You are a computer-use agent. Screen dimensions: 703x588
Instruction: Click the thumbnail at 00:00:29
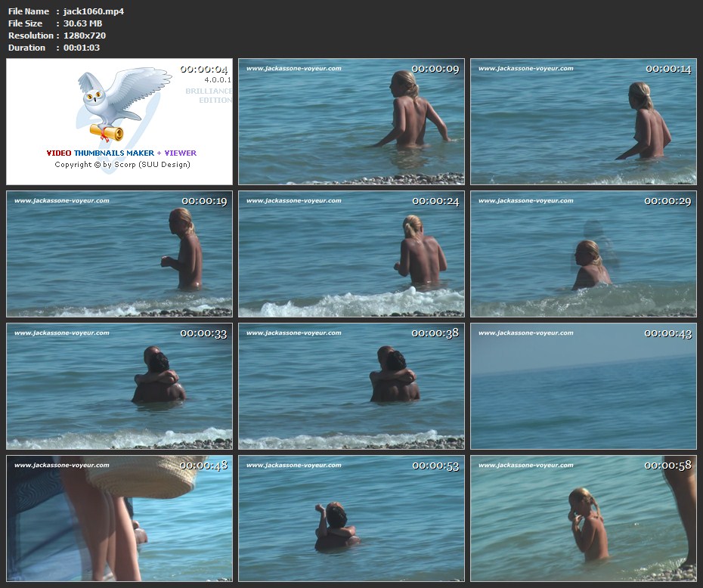point(584,254)
